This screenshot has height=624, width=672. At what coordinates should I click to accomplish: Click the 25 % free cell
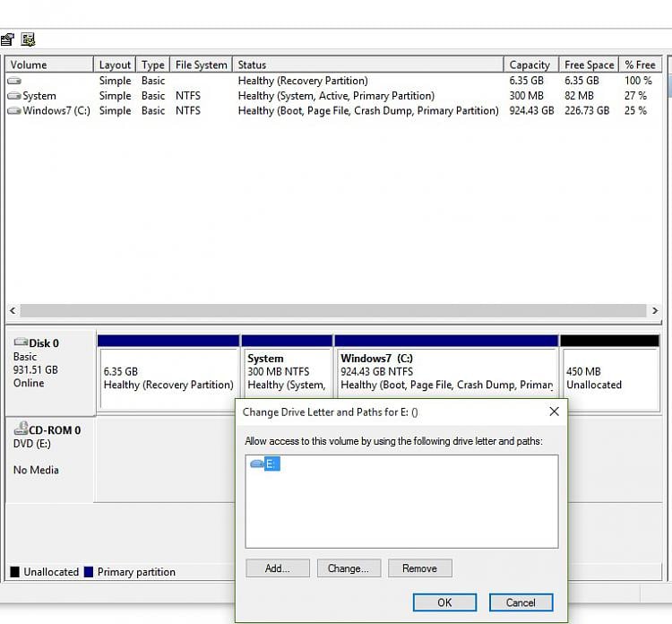(635, 110)
